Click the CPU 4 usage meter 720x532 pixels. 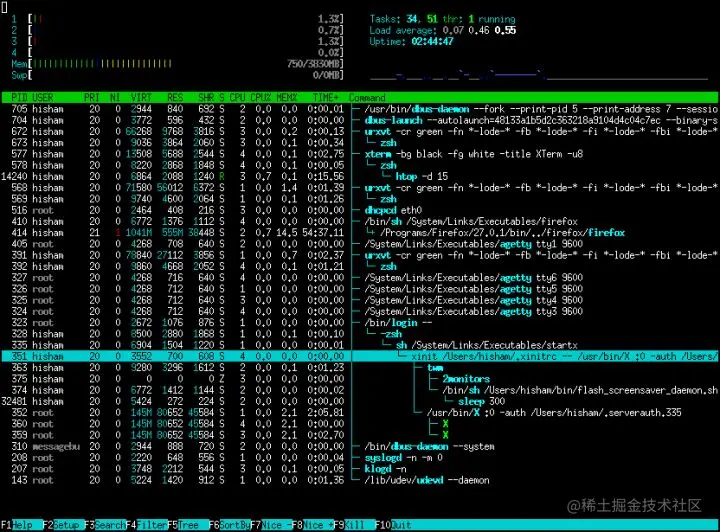pos(178,53)
